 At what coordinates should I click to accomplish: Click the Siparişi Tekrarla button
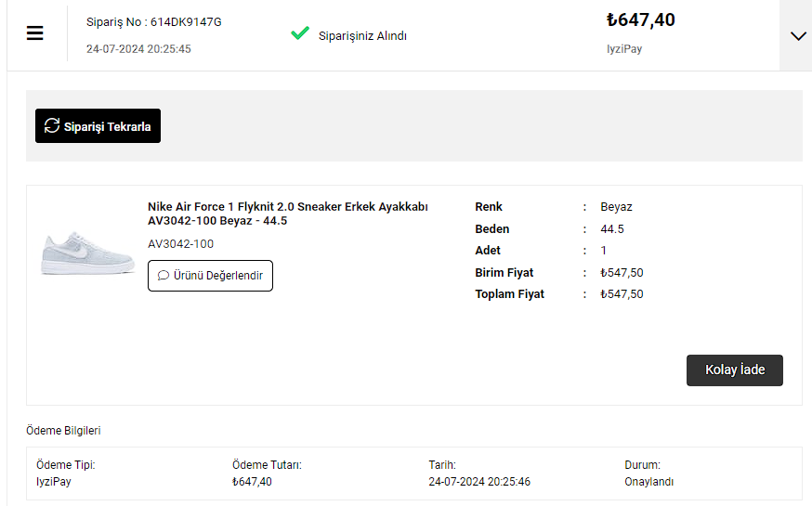click(x=98, y=126)
